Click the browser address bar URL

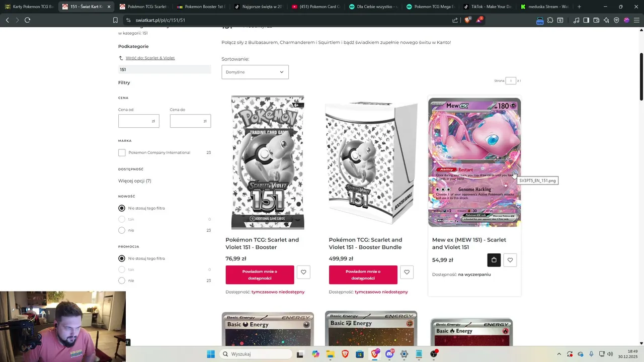160,20
